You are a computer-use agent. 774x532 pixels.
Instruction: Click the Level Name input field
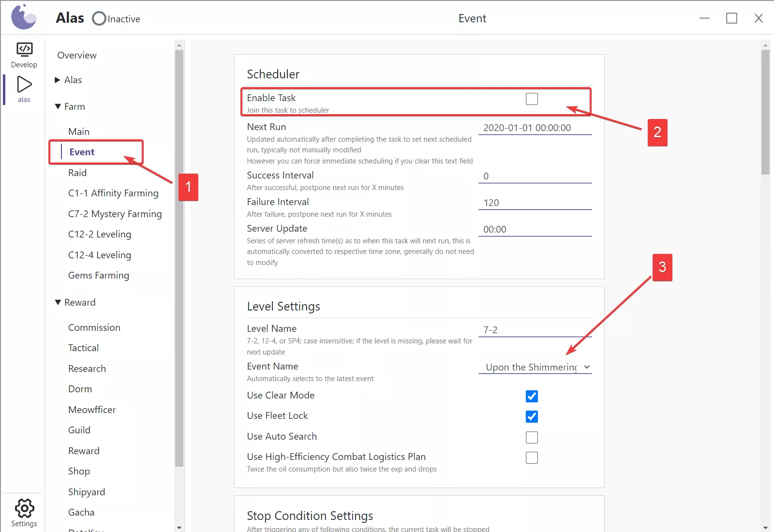coord(535,330)
